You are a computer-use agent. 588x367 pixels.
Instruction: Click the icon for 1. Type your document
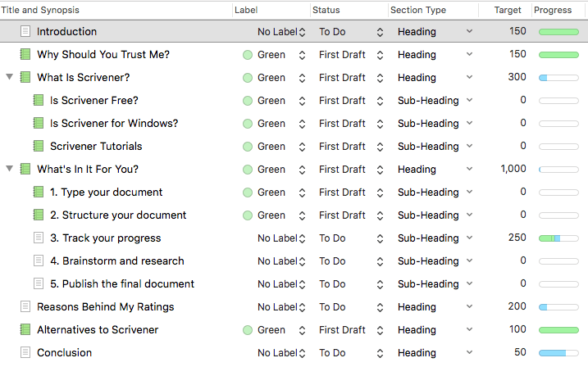(x=39, y=192)
